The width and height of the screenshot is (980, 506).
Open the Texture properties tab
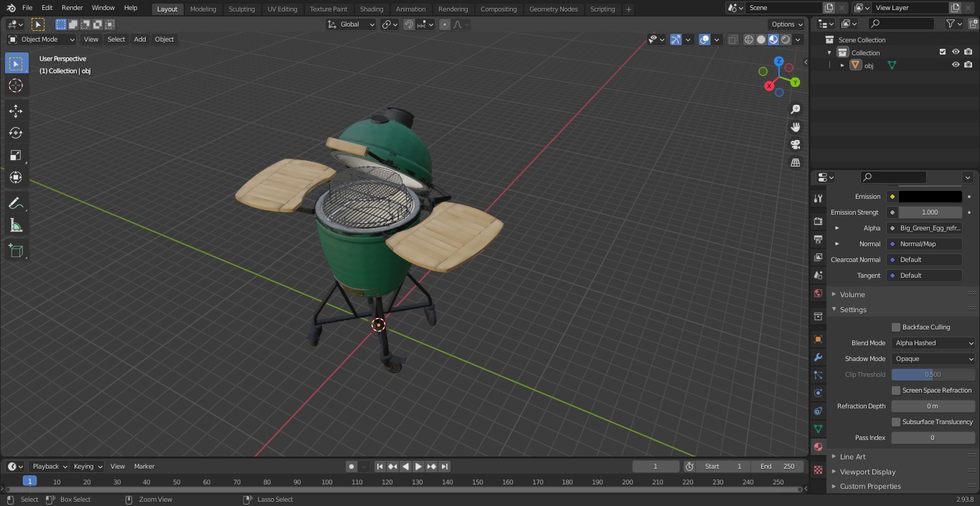(818, 469)
